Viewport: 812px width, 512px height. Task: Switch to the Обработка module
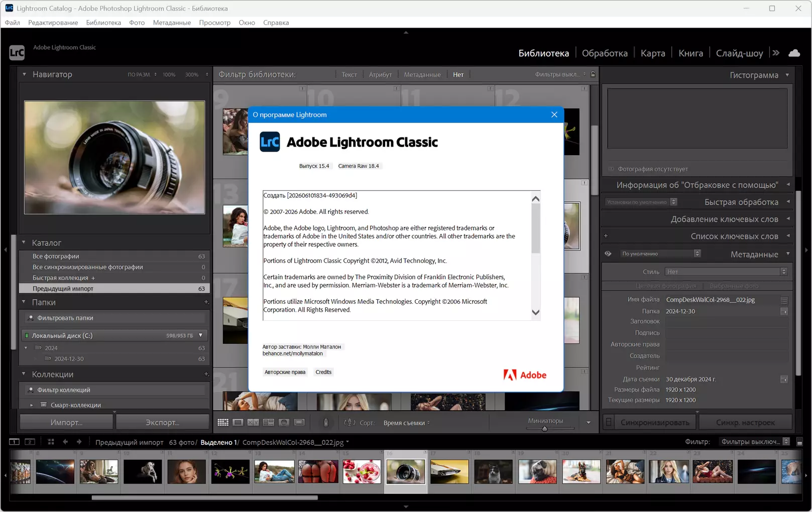pyautogui.click(x=605, y=53)
